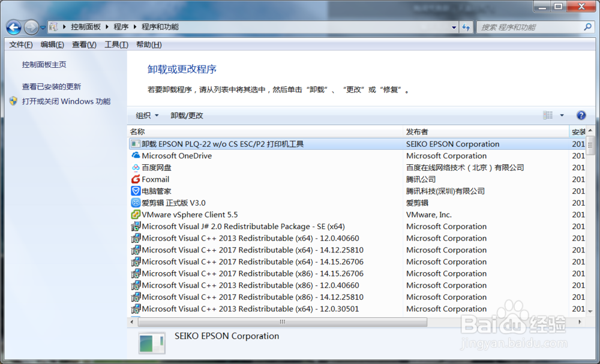Click icon of Visual C++ 2013 x64 12.0.40660
The width and height of the screenshot is (600, 364).
coord(136,238)
